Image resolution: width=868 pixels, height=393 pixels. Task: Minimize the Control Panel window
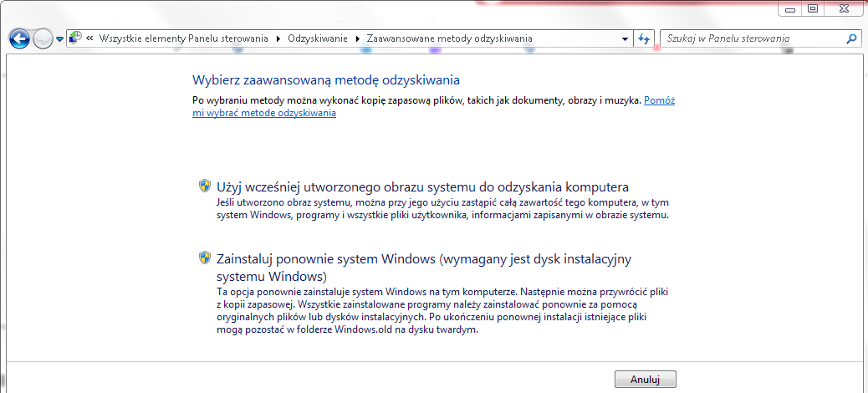pyautogui.click(x=790, y=9)
